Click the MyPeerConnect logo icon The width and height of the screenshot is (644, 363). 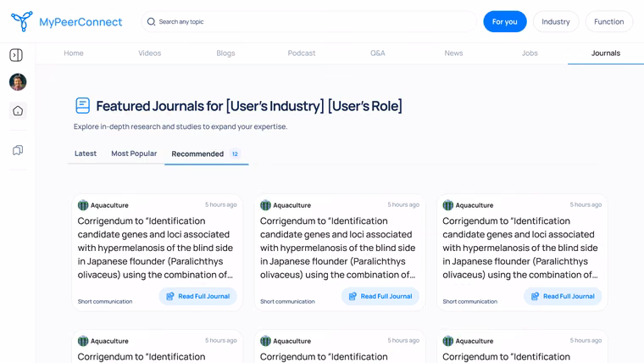[x=22, y=21]
